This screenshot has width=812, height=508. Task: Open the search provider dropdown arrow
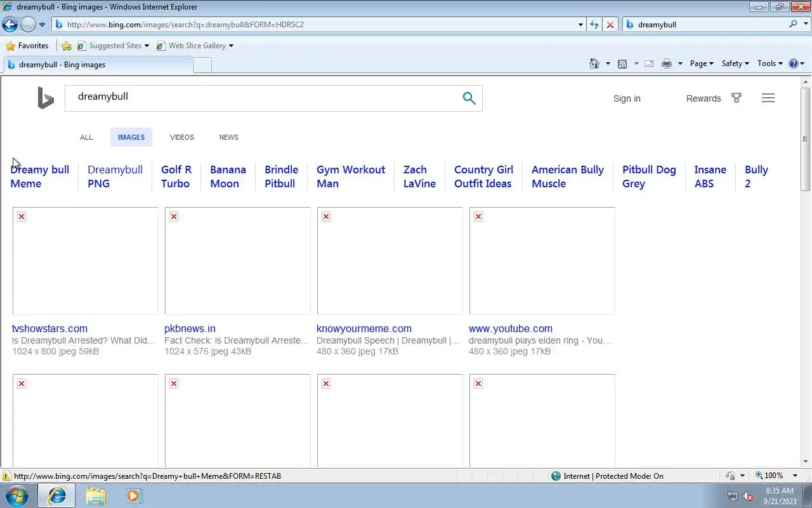[805, 24]
